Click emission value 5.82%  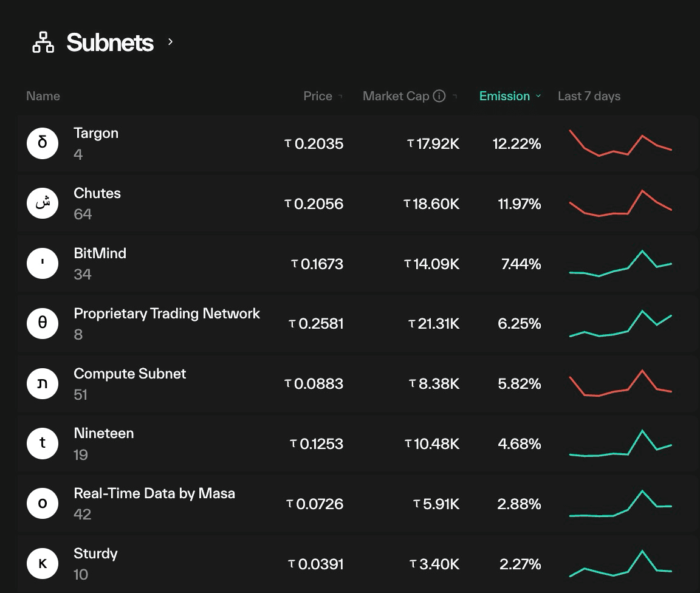[x=519, y=384]
